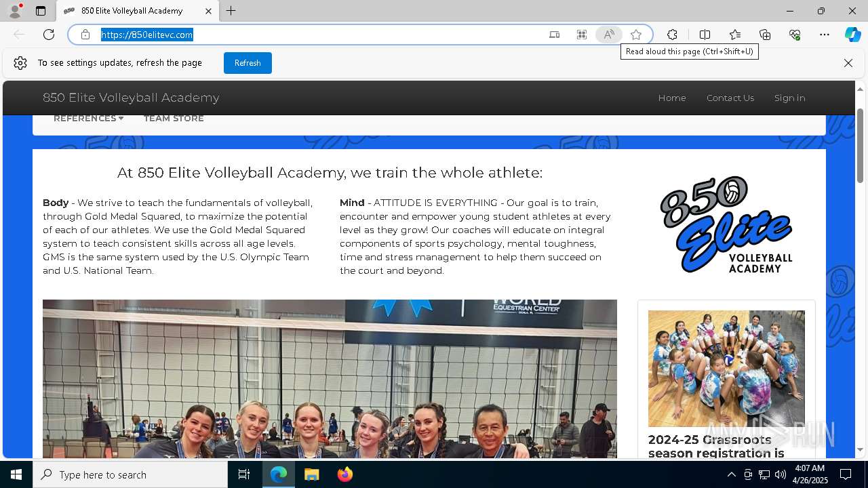Open the Grassroots players thumbnail photo
This screenshot has width=868, height=488.
[726, 369]
